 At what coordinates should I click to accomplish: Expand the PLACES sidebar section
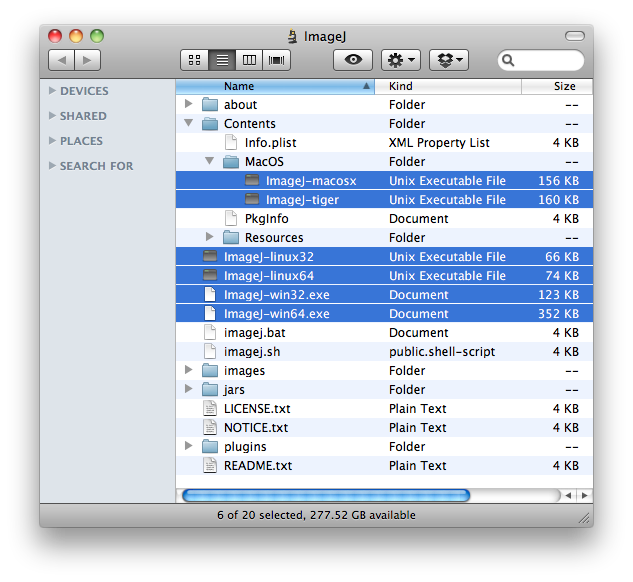coord(52,141)
